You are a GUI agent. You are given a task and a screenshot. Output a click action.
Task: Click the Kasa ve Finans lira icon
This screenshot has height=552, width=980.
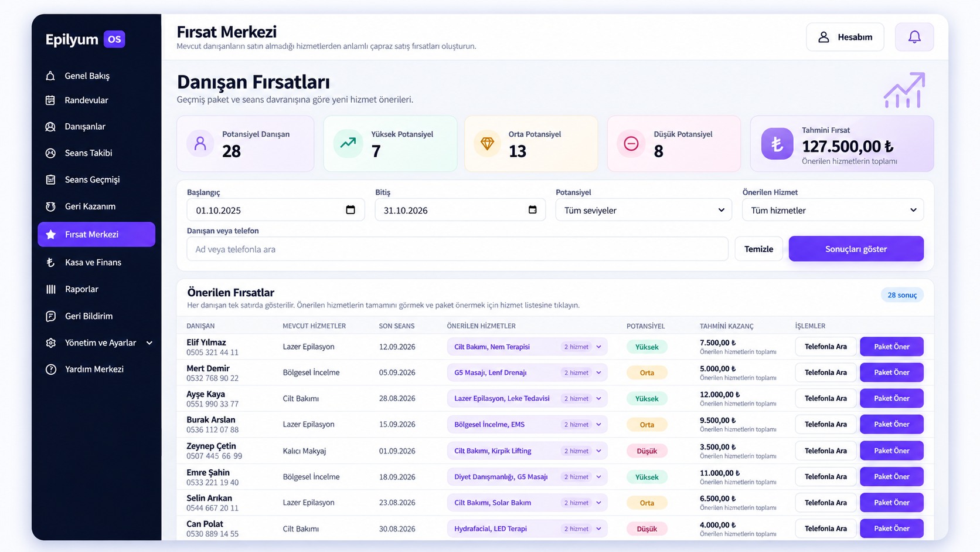pos(50,262)
